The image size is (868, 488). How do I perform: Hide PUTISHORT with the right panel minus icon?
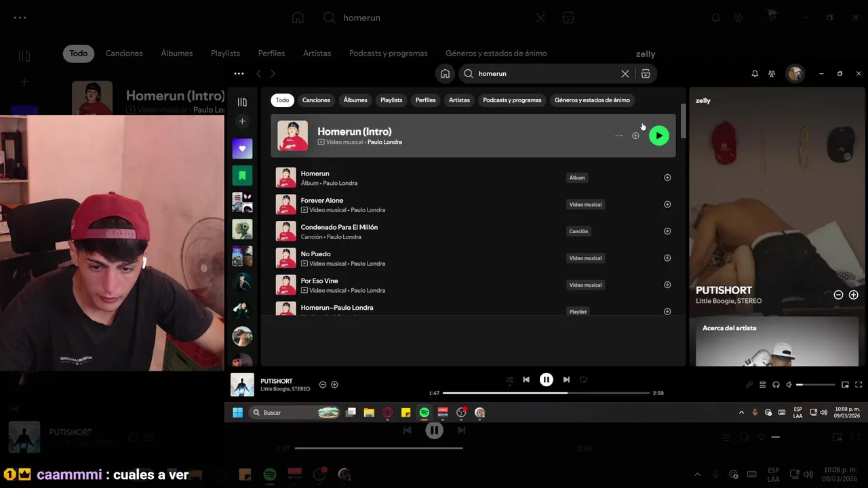(x=838, y=295)
